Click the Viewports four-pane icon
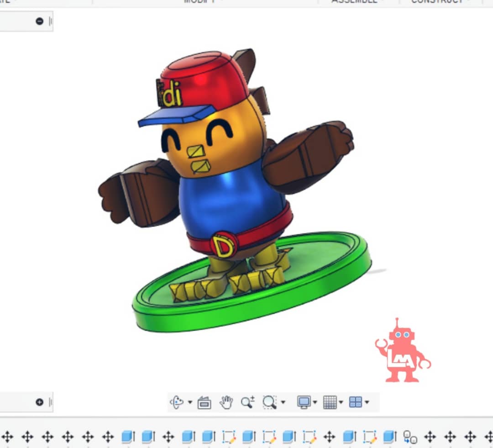493x448 pixels. point(356,402)
